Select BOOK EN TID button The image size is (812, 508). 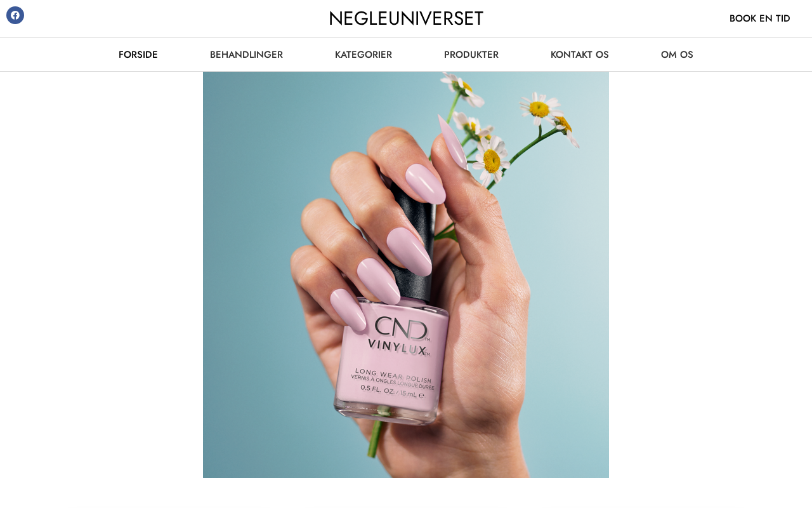pyautogui.click(x=759, y=18)
